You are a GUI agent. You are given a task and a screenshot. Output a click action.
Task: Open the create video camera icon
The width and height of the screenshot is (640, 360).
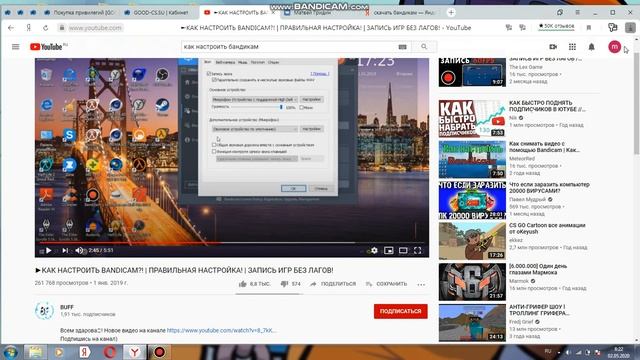[x=553, y=47]
